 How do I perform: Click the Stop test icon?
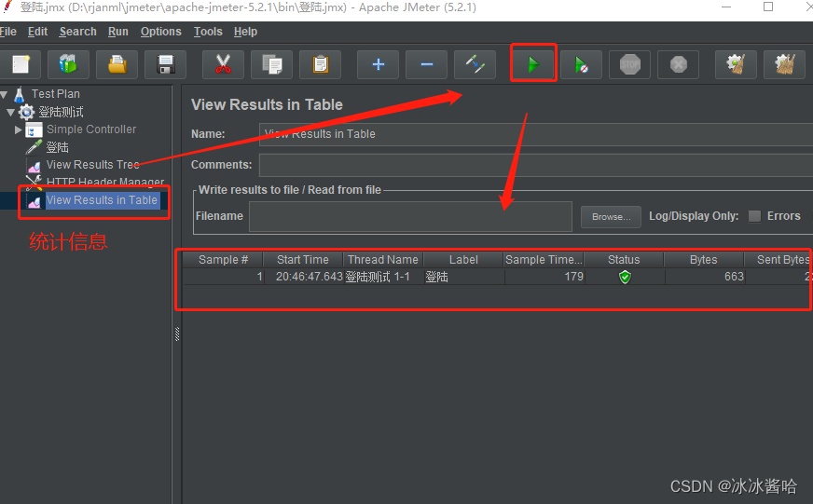pos(630,65)
